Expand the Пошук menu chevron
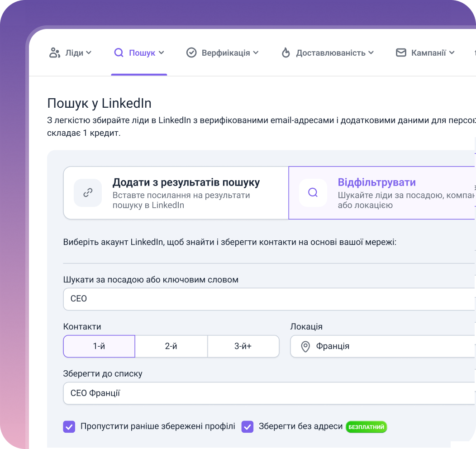This screenshot has height=449, width=476. [x=161, y=53]
